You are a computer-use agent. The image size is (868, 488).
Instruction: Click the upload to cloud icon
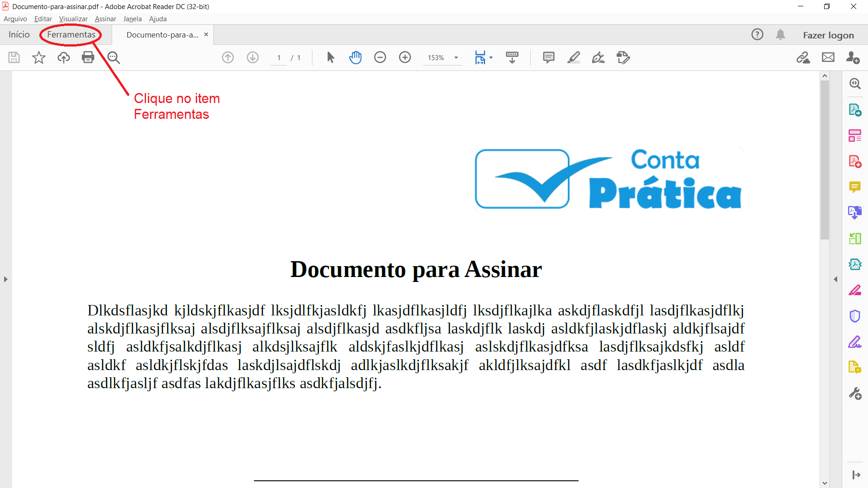(x=64, y=57)
